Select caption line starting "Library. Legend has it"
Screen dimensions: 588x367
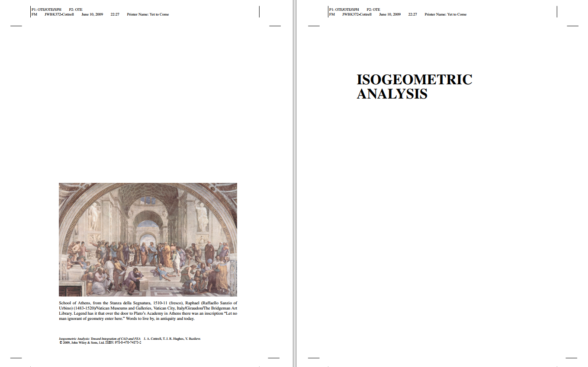point(148,313)
